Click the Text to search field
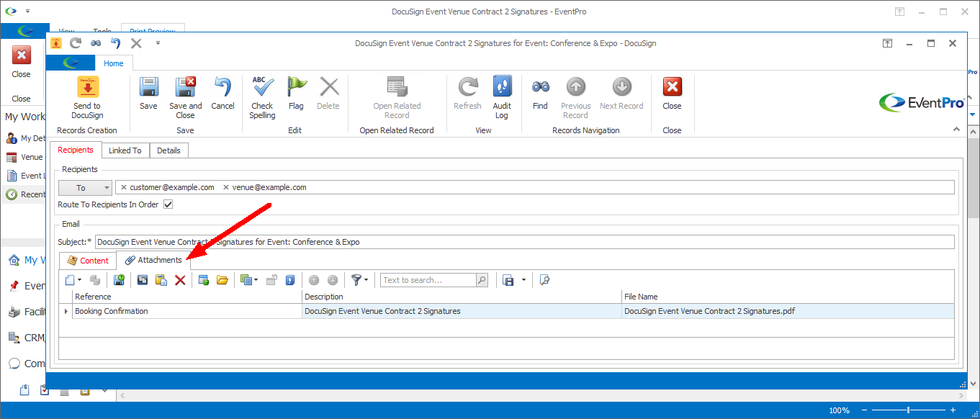The image size is (980, 419). [428, 280]
